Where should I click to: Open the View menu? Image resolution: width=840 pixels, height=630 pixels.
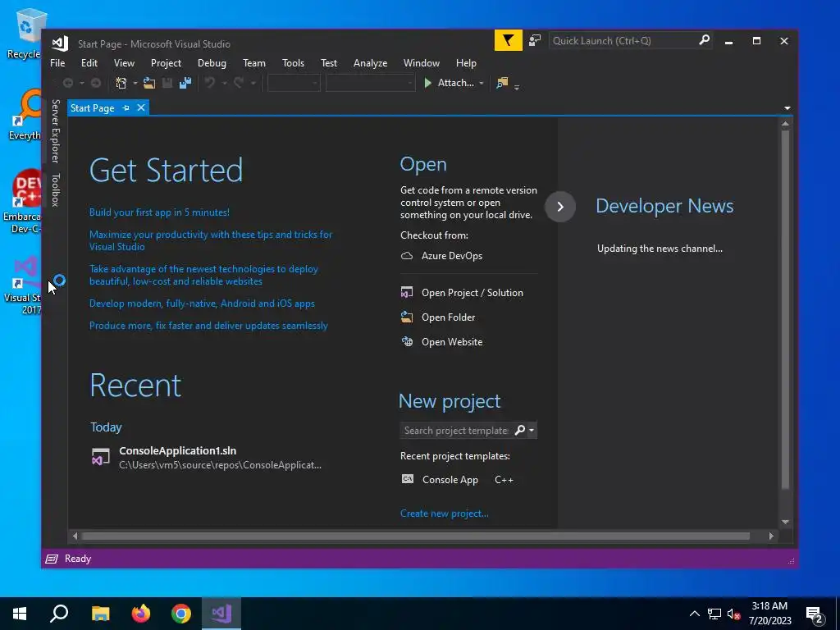pos(124,63)
